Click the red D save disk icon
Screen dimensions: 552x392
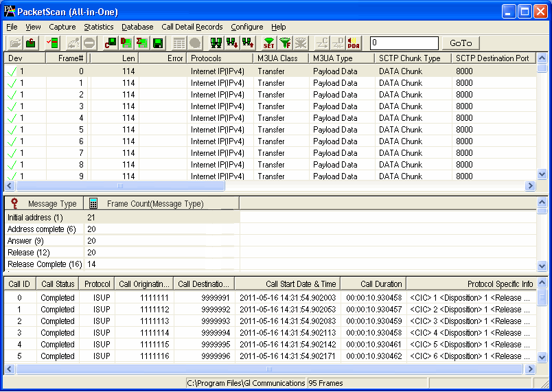point(126,43)
